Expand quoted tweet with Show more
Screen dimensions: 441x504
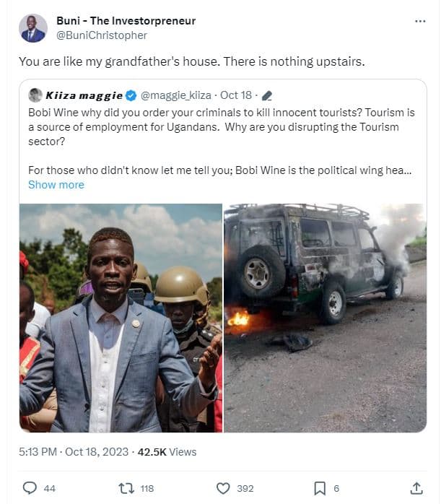(x=56, y=185)
